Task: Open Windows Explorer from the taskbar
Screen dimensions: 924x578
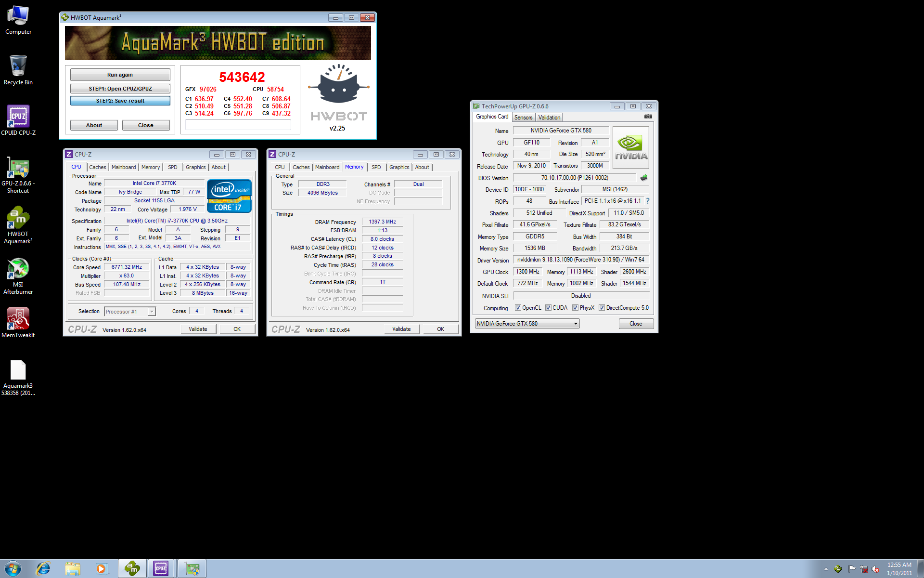Action: [73, 569]
